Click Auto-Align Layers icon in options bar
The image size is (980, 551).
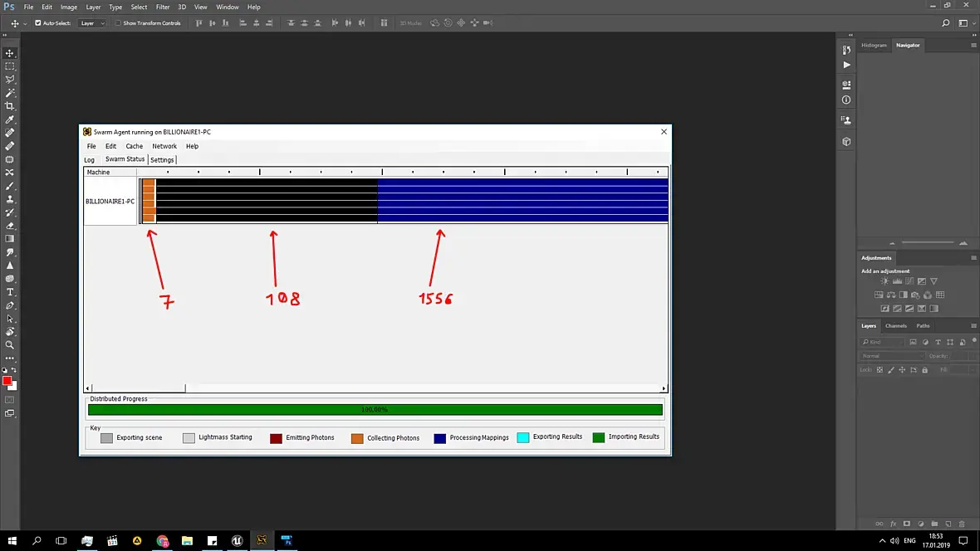click(384, 23)
